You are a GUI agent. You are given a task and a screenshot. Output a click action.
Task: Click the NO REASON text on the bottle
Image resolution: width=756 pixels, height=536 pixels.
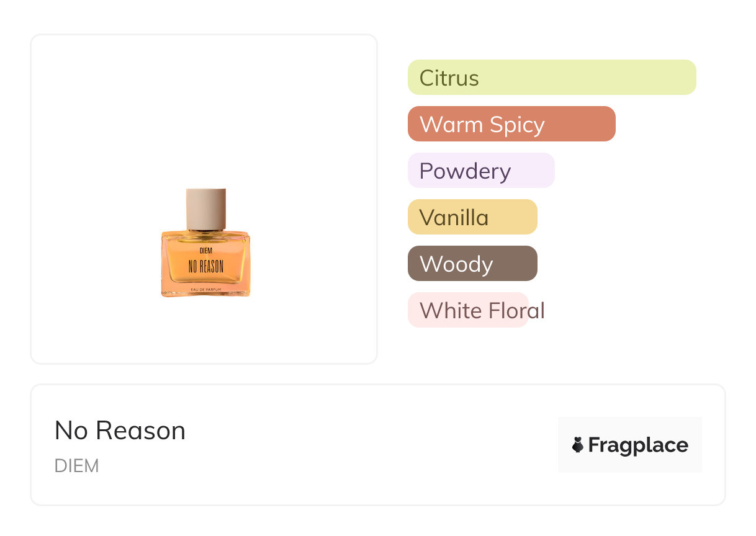point(205,267)
